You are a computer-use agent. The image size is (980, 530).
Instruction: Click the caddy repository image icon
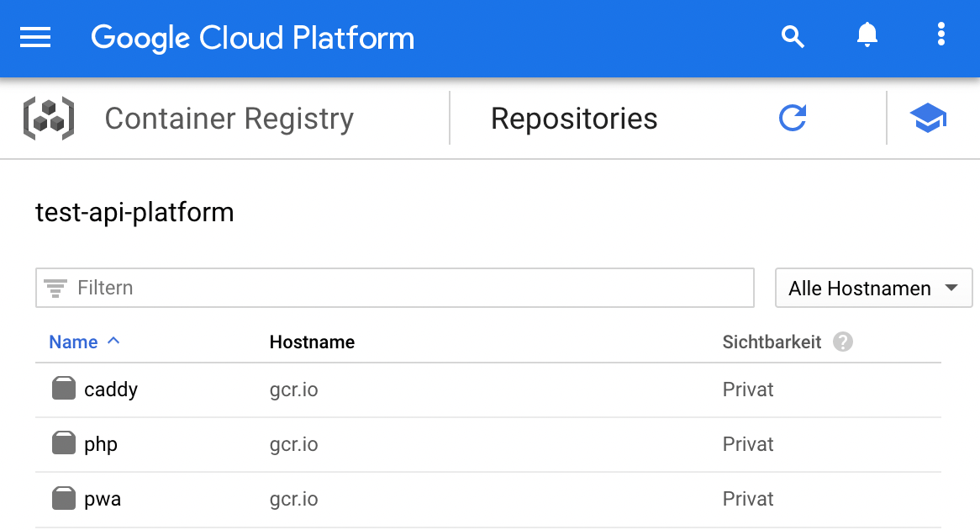(64, 390)
